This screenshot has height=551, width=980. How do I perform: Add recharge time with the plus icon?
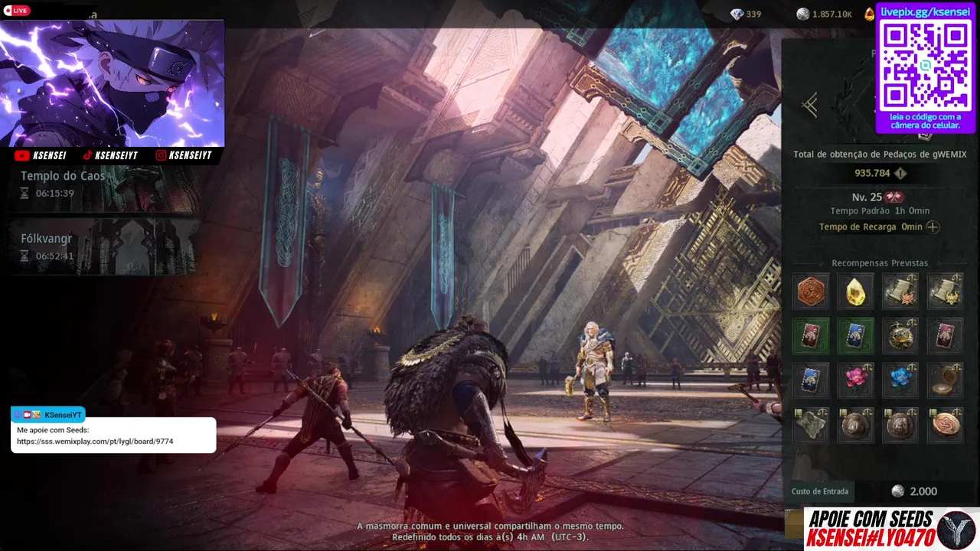(x=932, y=227)
